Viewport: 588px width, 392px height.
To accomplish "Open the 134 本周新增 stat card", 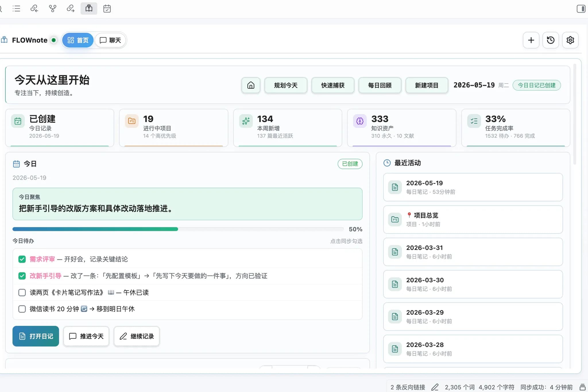I will click(x=288, y=128).
